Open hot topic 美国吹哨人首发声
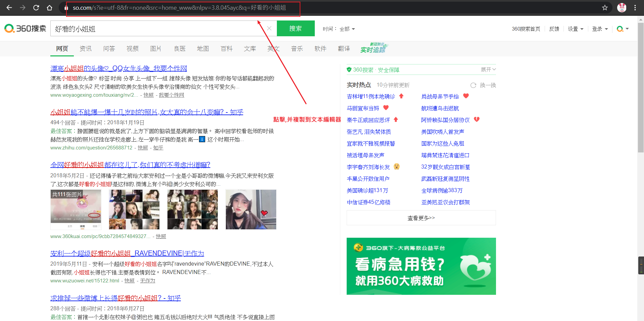Screen dimensions: 644x321 443,132
